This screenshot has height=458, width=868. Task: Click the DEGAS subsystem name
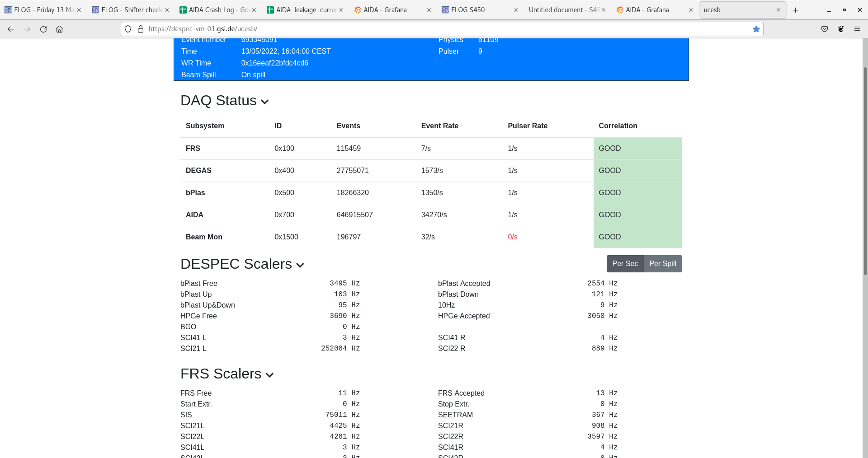coord(198,171)
